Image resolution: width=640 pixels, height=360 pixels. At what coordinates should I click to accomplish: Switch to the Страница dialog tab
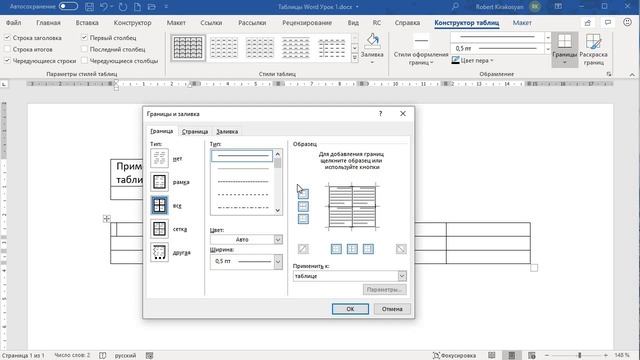pos(195,131)
